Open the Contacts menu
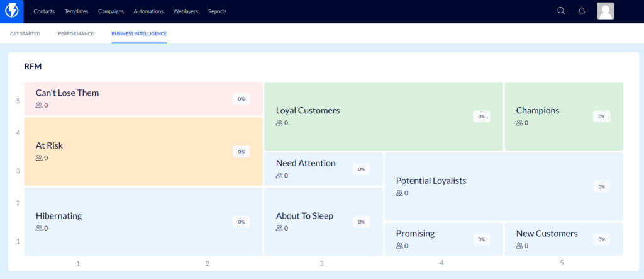Image resolution: width=644 pixels, height=279 pixels. click(x=44, y=11)
